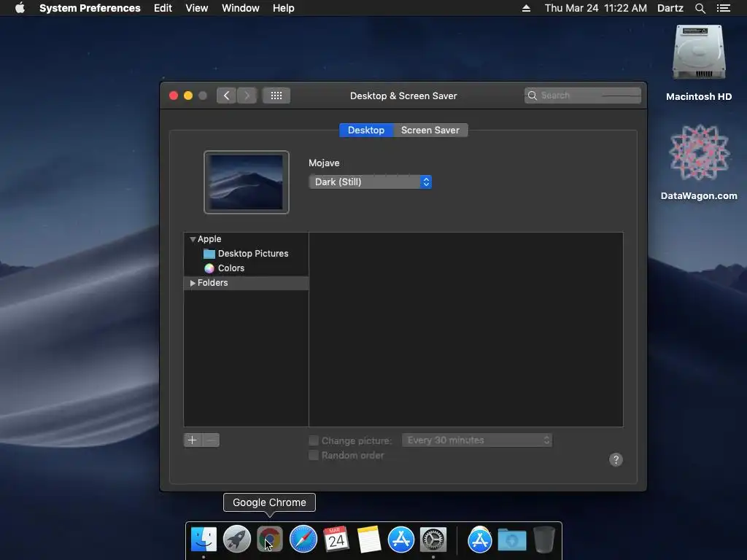Click the System Preferences gear in Dock
The height and width of the screenshot is (560, 747).
tap(433, 539)
